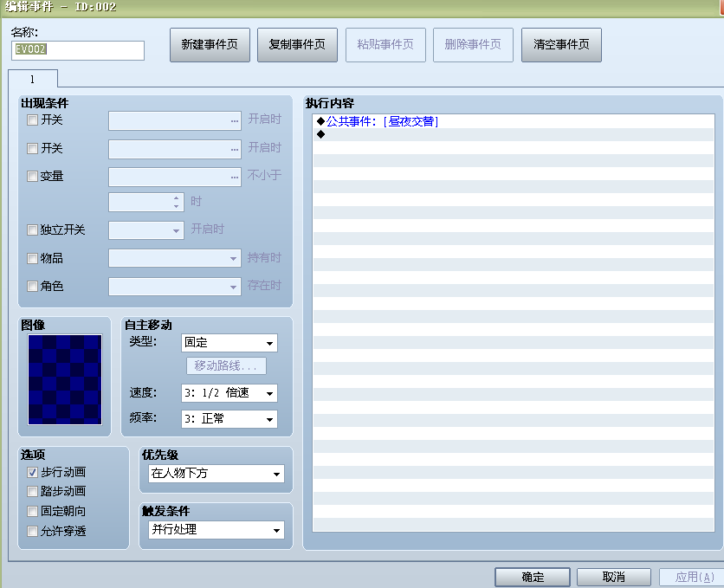This screenshot has width=724, height=588.
Task: Uncheck the 步行动画 option
Action: click(32, 472)
